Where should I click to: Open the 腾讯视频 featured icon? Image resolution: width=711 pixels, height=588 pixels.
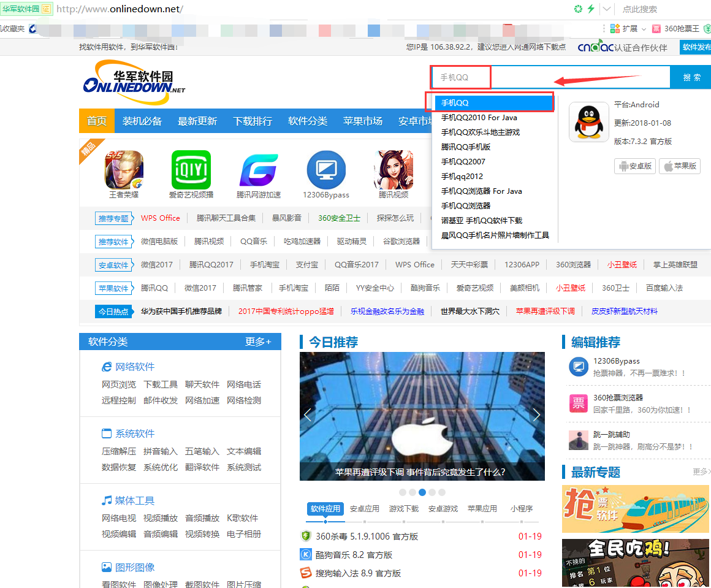click(393, 170)
